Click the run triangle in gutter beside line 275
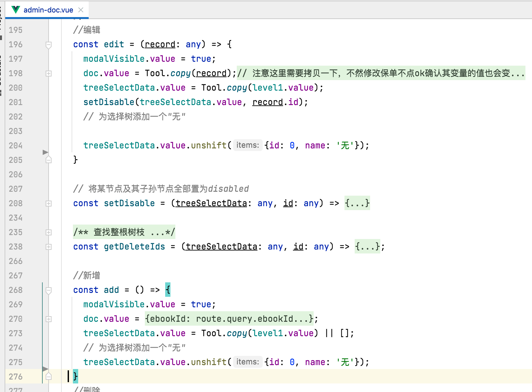This screenshot has height=392, width=532. [x=45, y=368]
